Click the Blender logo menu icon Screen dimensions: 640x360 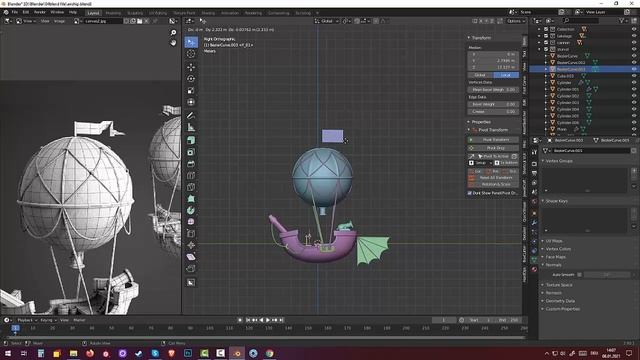coord(6,12)
